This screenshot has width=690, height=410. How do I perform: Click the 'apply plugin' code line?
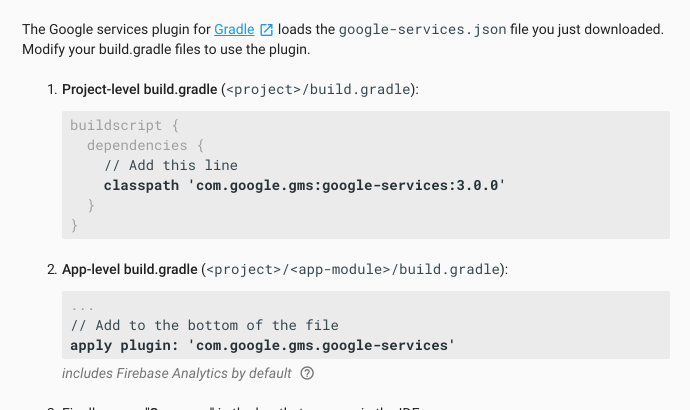[262, 345]
